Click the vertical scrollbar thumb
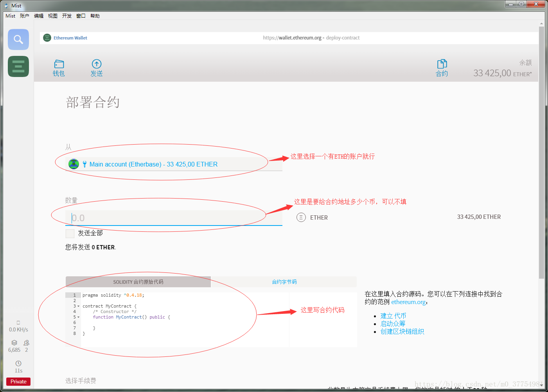The image size is (548, 392). (541, 153)
